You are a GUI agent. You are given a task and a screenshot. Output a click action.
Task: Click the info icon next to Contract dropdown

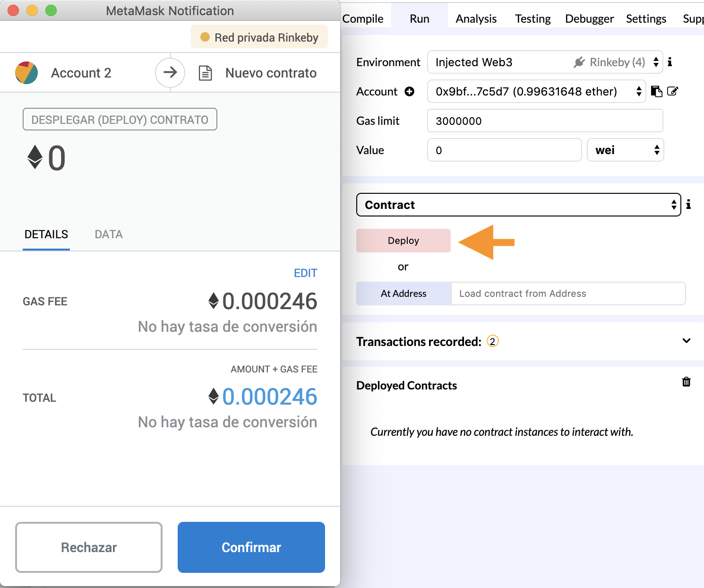[x=688, y=204]
